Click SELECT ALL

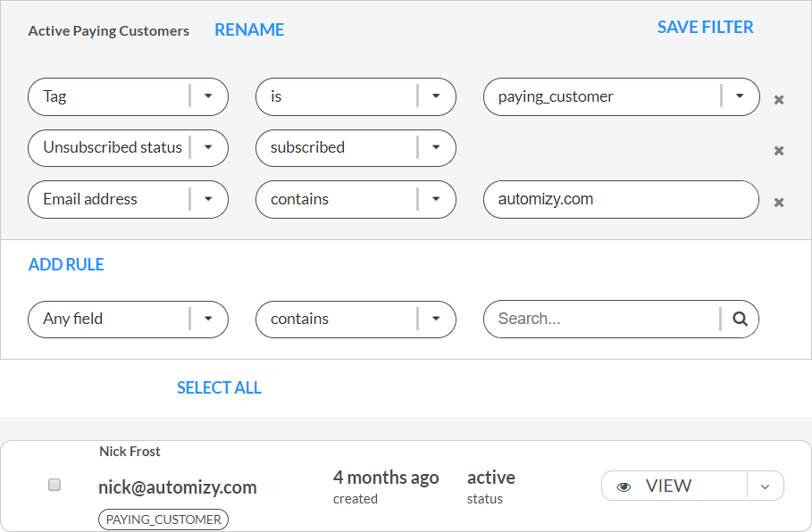(x=219, y=387)
